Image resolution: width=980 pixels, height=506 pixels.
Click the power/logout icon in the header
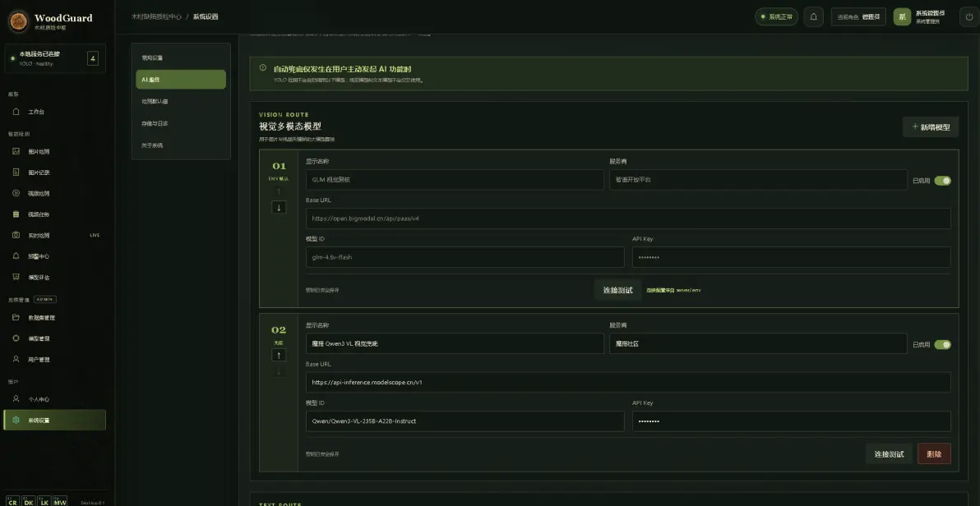(x=968, y=17)
